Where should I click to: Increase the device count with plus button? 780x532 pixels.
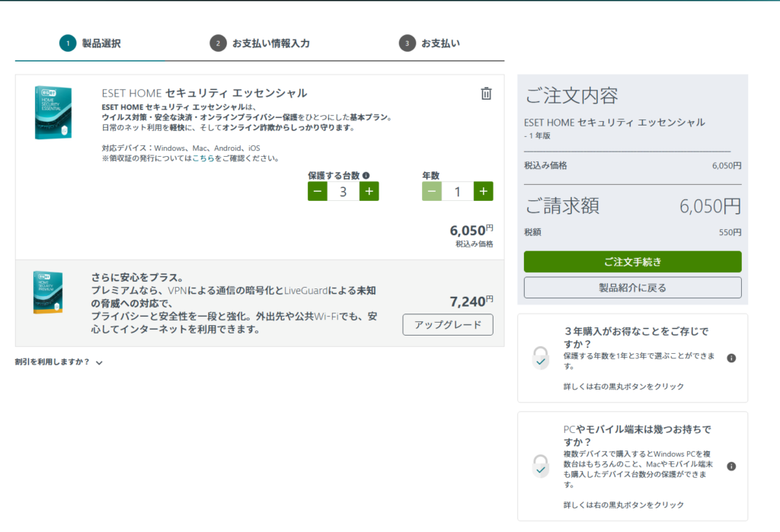tap(369, 192)
